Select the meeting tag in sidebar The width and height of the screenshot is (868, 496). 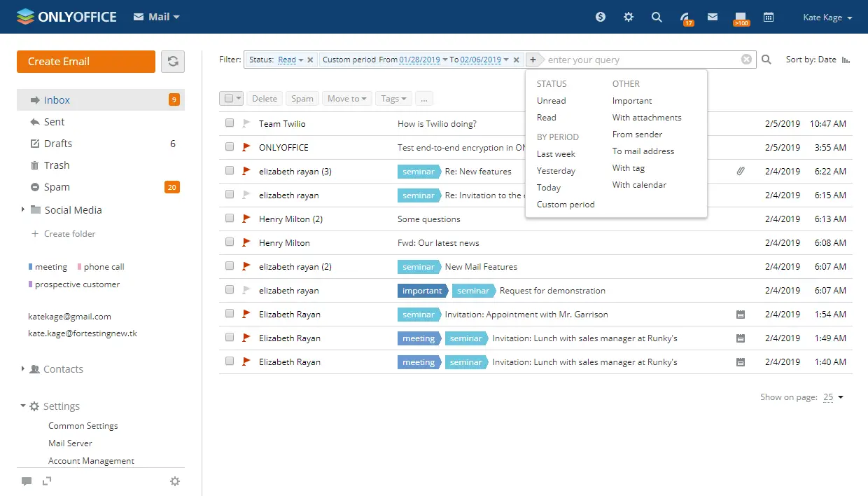48,267
